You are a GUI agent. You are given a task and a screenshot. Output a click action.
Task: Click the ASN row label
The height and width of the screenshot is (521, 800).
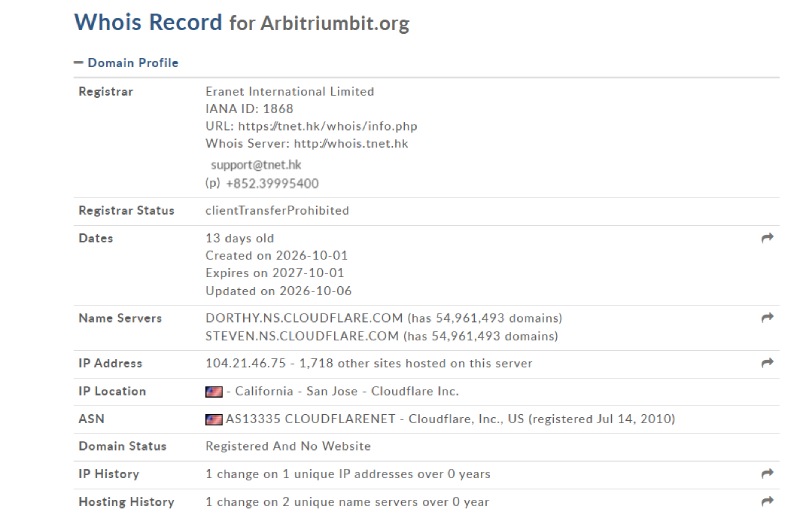point(91,419)
